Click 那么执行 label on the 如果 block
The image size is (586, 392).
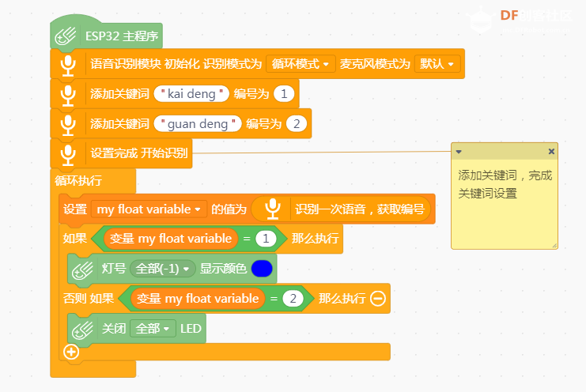point(315,239)
